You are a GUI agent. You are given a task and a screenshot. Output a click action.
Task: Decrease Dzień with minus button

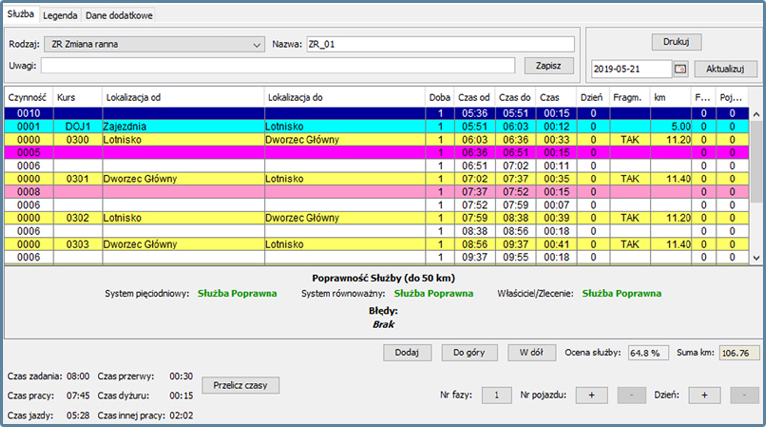coord(744,395)
